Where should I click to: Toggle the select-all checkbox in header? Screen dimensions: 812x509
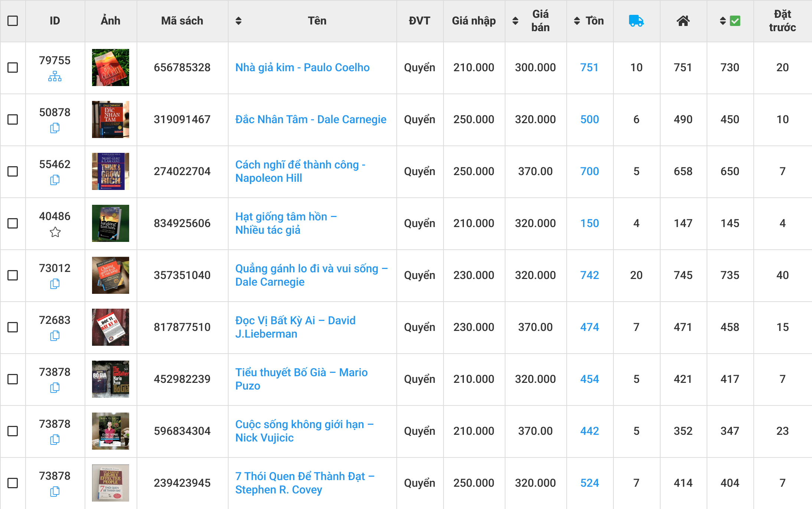tap(13, 21)
